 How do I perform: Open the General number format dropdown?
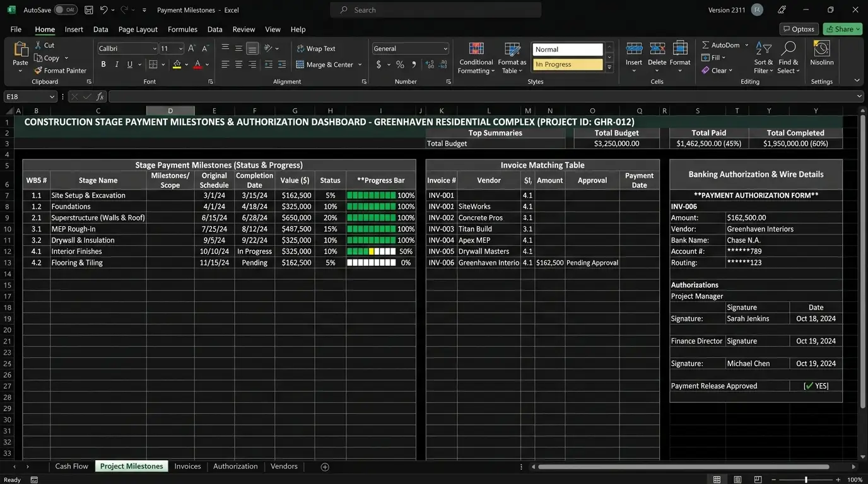[x=445, y=49]
